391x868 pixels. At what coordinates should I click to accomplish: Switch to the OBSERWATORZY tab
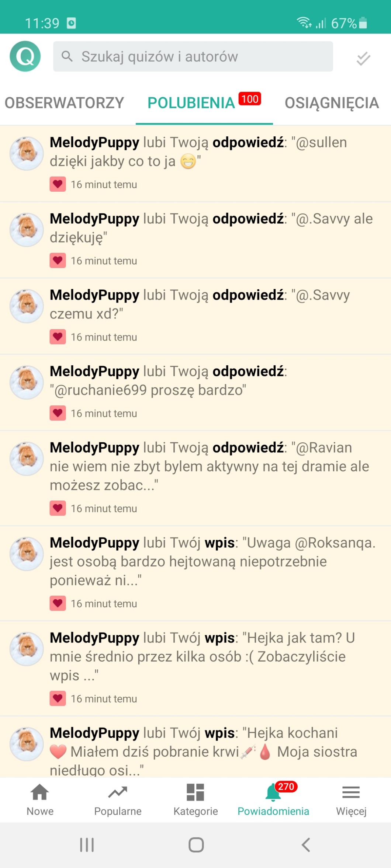pos(64,103)
